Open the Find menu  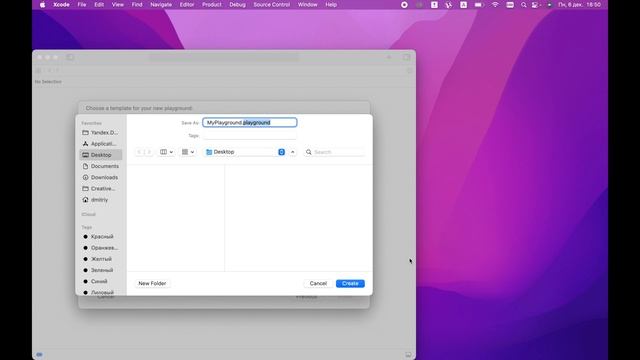point(137,5)
